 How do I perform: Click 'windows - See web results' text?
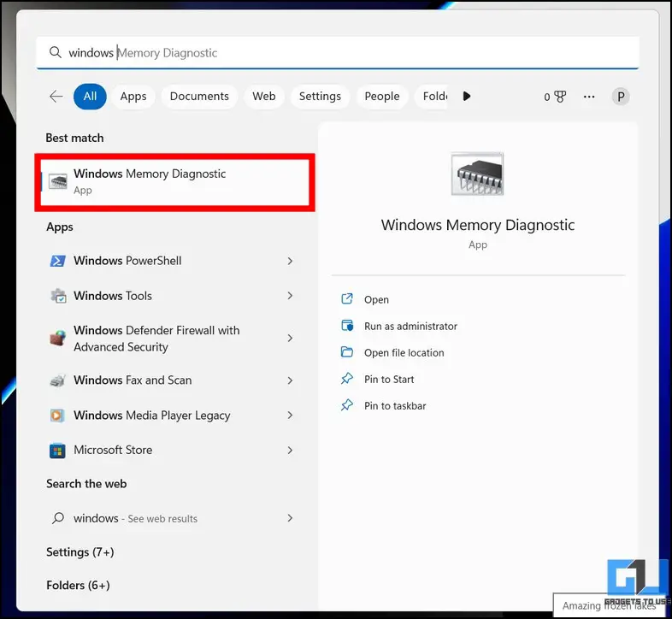point(135,518)
